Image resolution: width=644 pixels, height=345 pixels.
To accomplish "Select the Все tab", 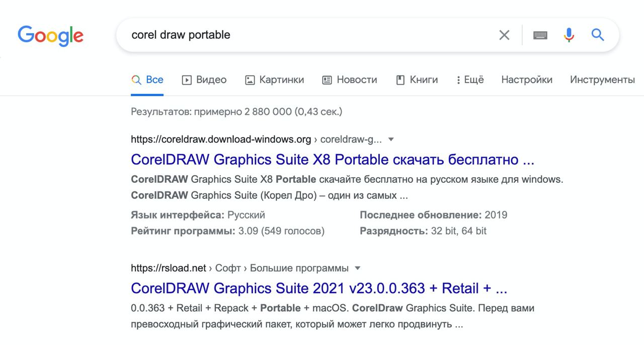I will (x=147, y=80).
